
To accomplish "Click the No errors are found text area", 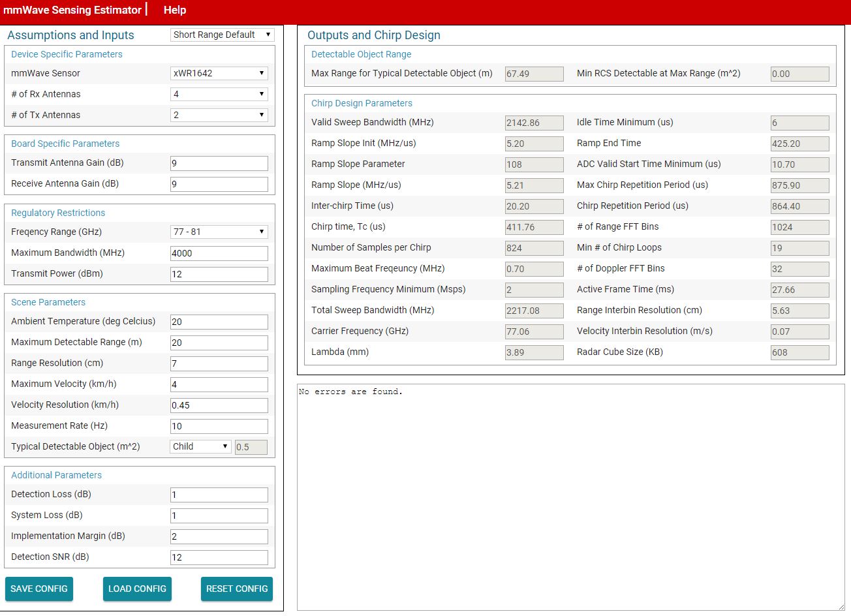I will tap(571, 497).
